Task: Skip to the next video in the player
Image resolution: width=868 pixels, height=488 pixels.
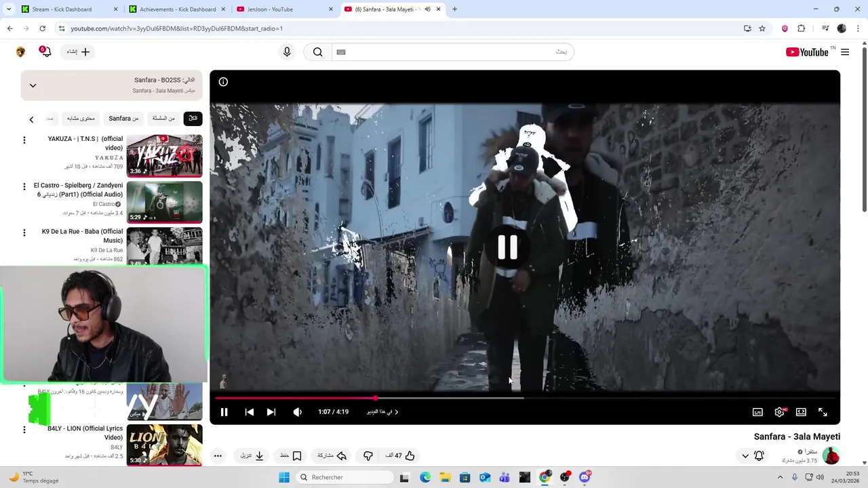Action: [x=271, y=412]
